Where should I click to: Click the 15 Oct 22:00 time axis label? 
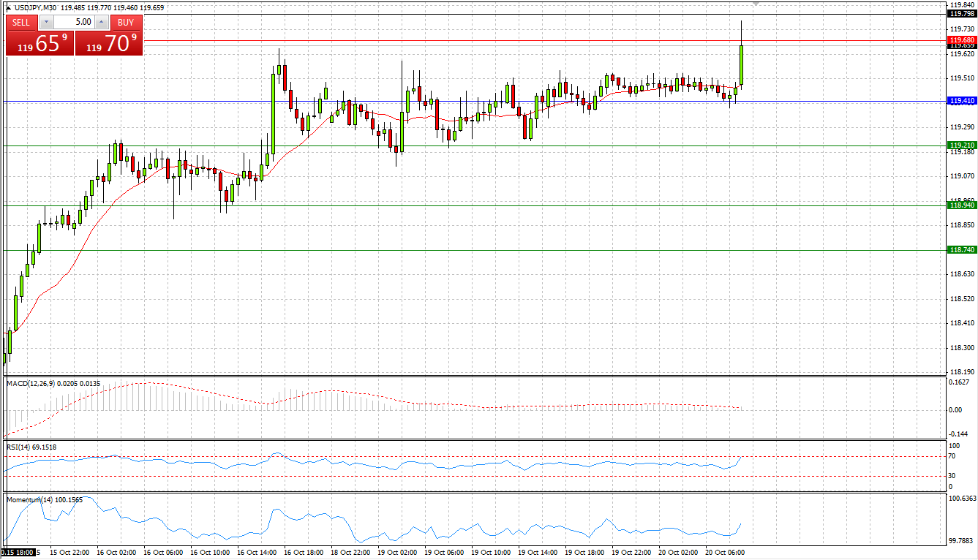click(69, 553)
